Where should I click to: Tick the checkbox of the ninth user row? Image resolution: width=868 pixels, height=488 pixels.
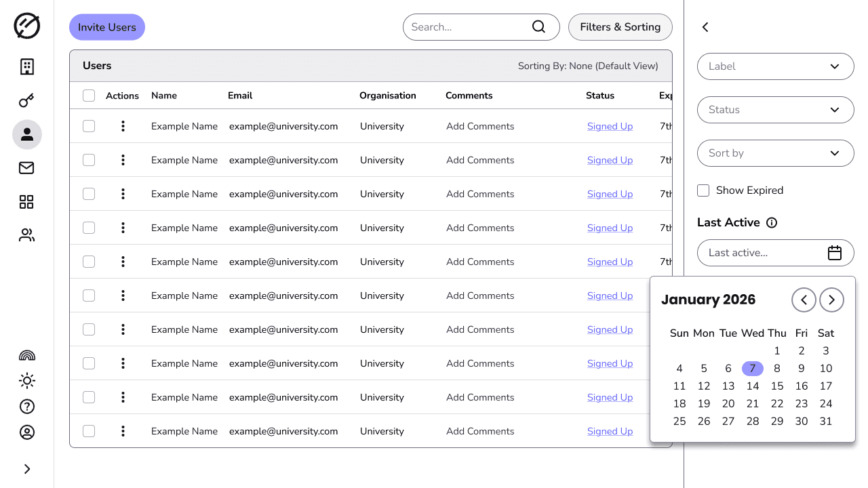pos(89,397)
